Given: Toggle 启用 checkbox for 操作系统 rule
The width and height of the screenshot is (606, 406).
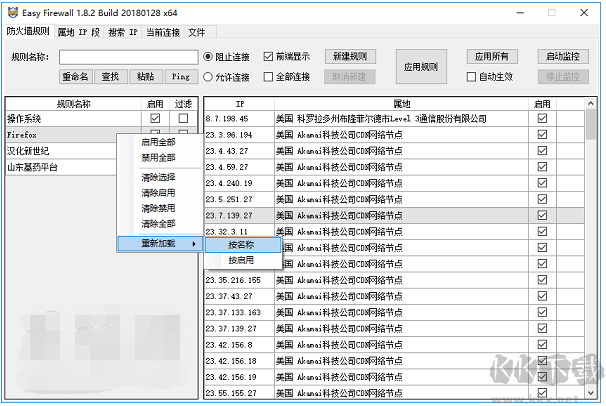Looking at the screenshot, I should point(154,119).
